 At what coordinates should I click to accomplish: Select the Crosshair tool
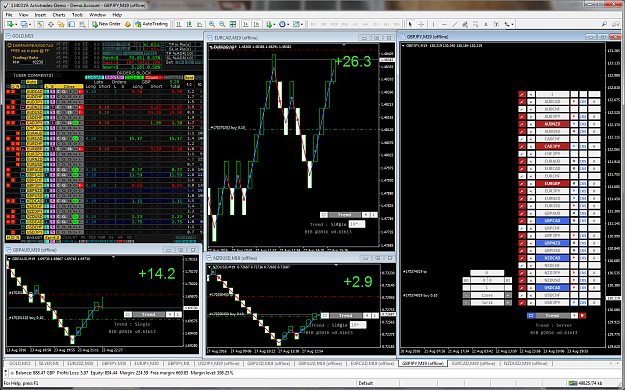click(x=421, y=24)
